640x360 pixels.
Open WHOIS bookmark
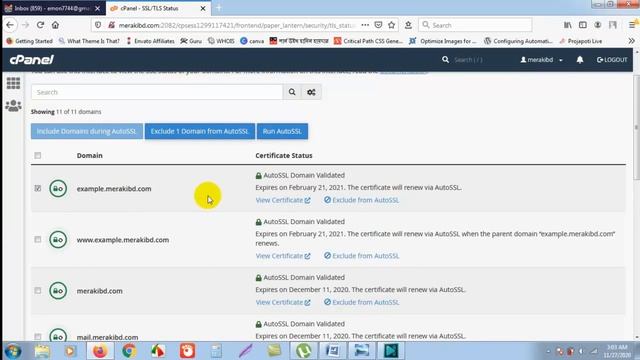point(221,41)
